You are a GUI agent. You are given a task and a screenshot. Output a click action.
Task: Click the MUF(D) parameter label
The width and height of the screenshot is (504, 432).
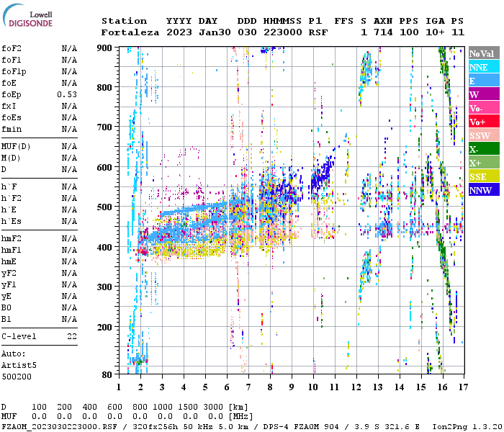(x=16, y=147)
